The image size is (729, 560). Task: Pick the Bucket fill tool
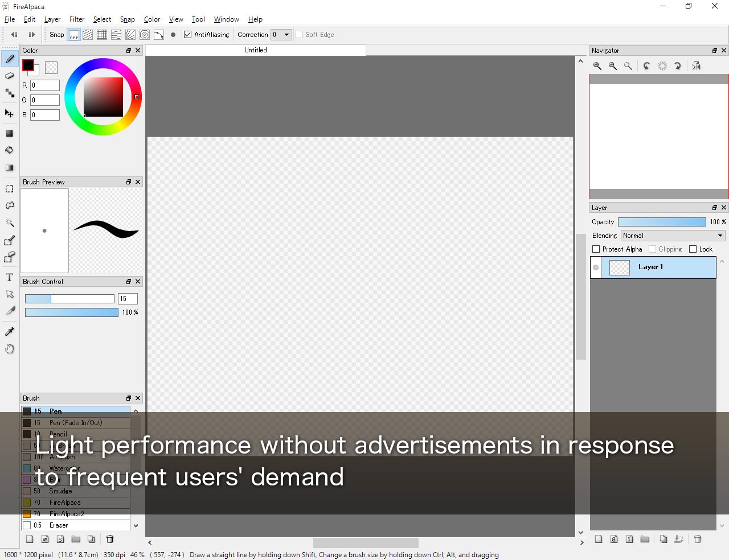10,150
